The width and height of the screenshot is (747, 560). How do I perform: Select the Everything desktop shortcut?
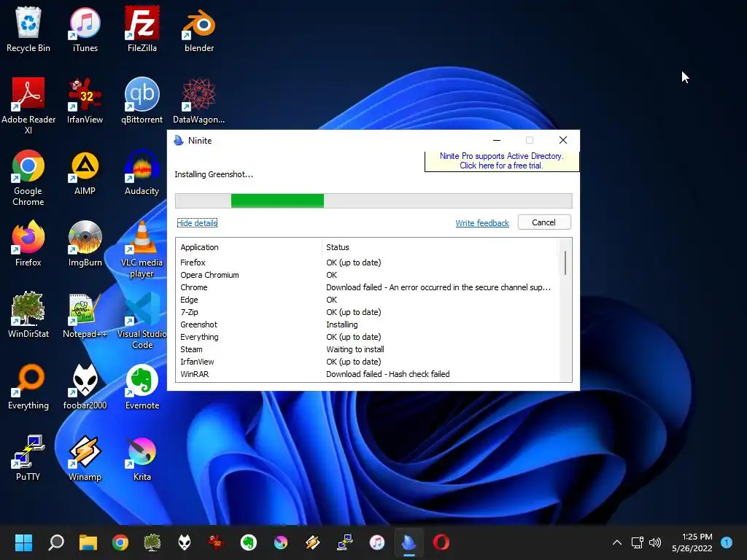pos(28,386)
